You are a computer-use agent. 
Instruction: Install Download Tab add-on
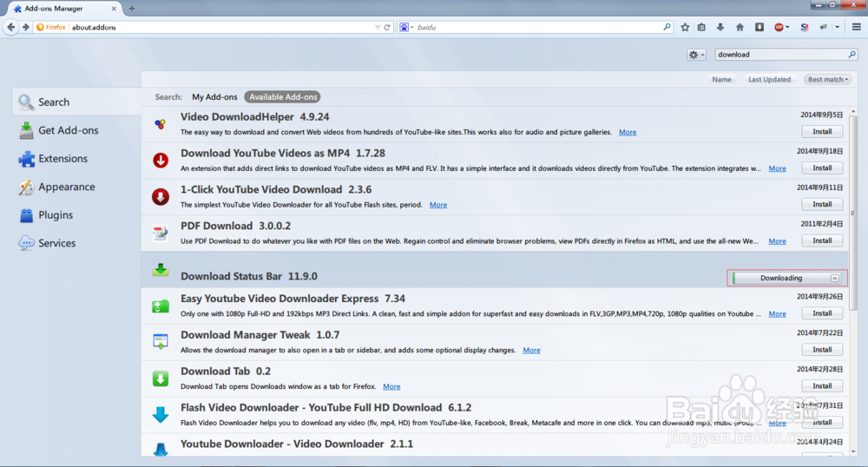(x=822, y=385)
